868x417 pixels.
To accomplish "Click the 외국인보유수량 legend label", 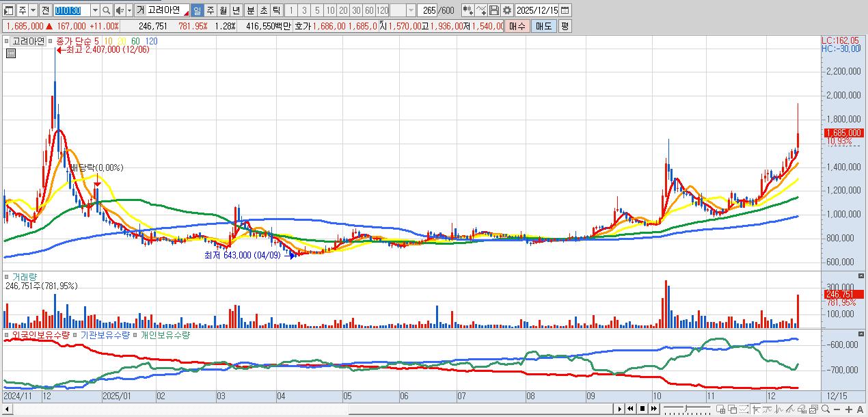I will click(x=41, y=335).
